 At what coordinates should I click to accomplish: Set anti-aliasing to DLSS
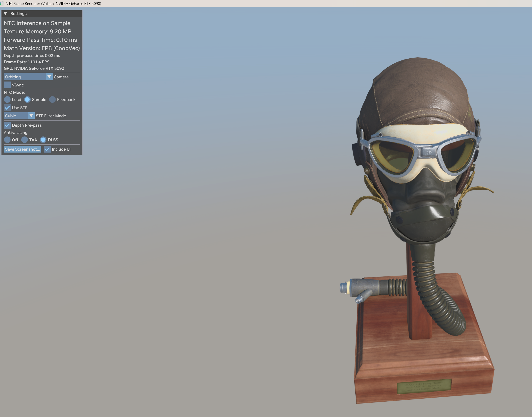click(43, 140)
